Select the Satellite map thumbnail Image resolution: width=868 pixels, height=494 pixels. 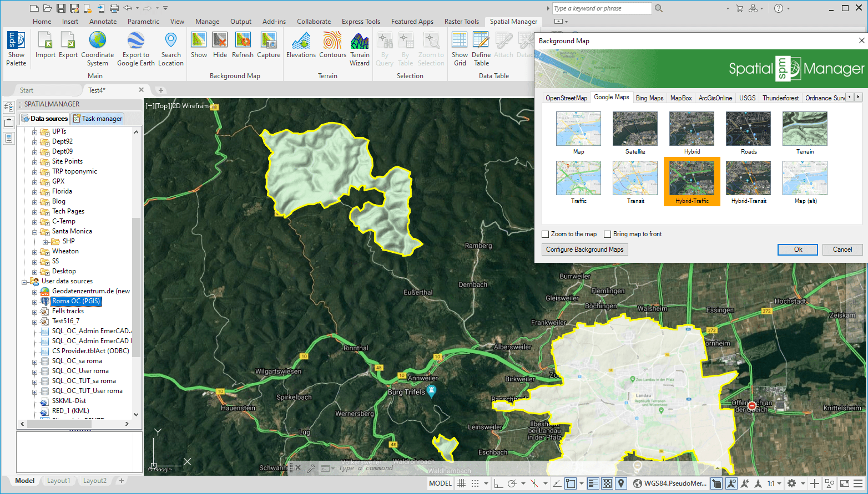[635, 133]
